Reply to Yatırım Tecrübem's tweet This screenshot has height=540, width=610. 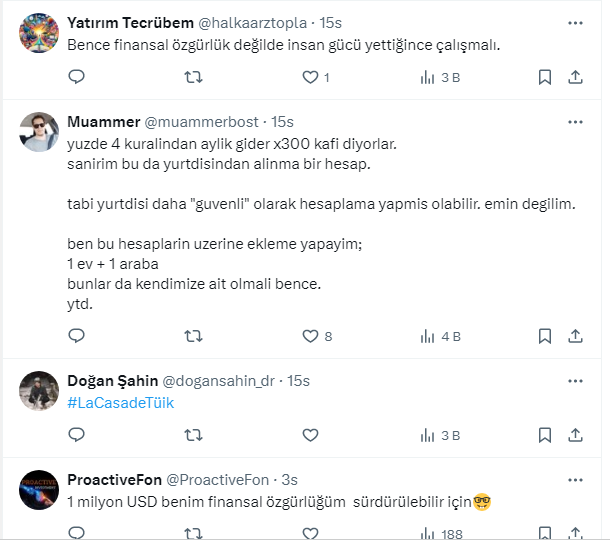[77, 77]
